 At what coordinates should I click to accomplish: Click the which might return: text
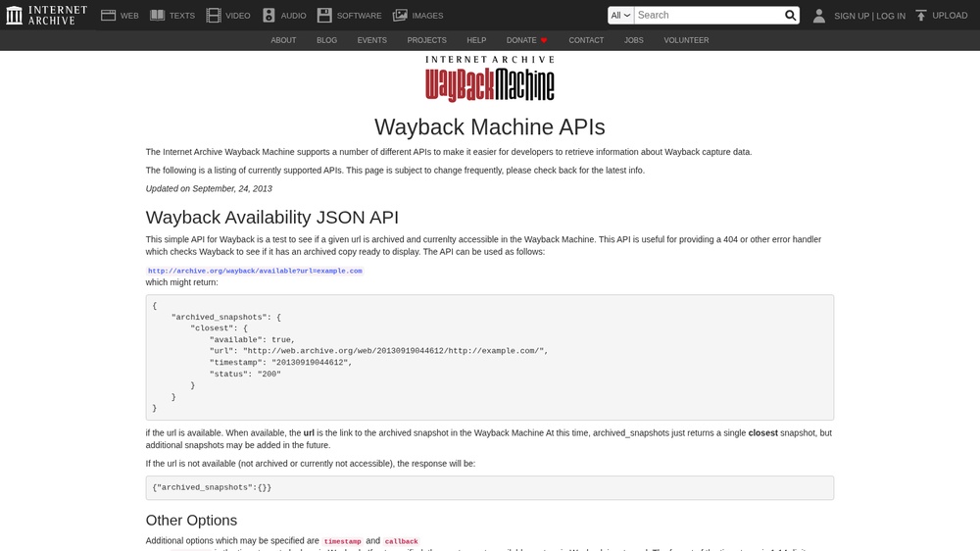182,282
